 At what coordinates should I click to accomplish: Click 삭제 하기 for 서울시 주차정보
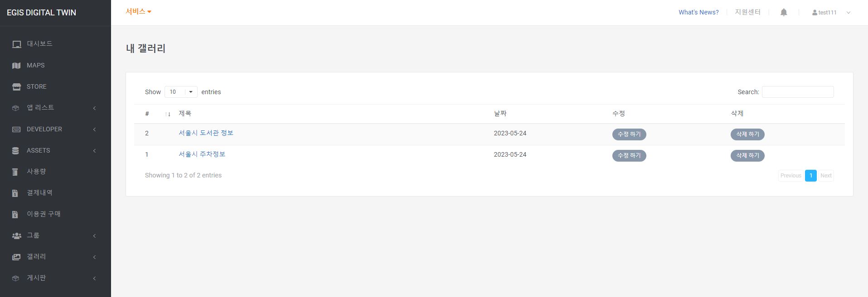(x=747, y=156)
